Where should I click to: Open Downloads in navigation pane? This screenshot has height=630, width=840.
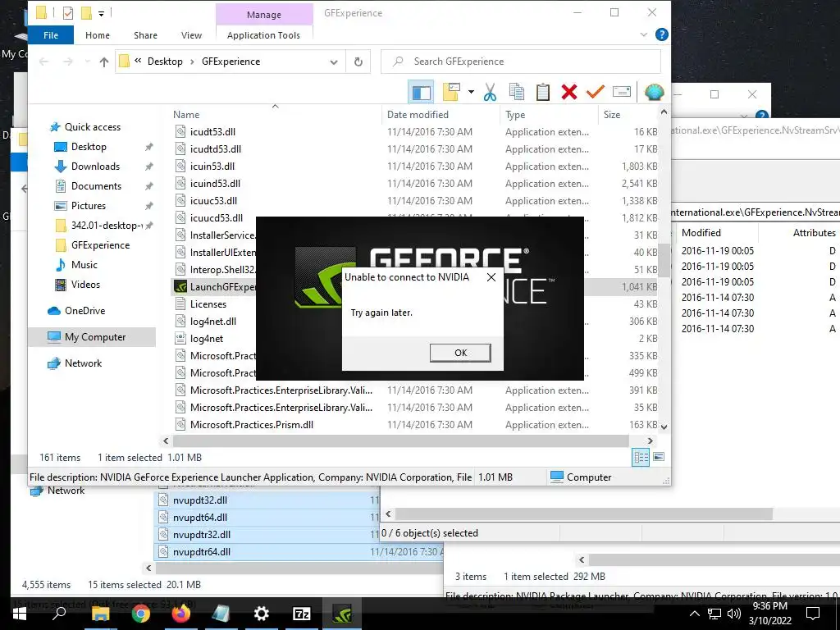(x=95, y=167)
